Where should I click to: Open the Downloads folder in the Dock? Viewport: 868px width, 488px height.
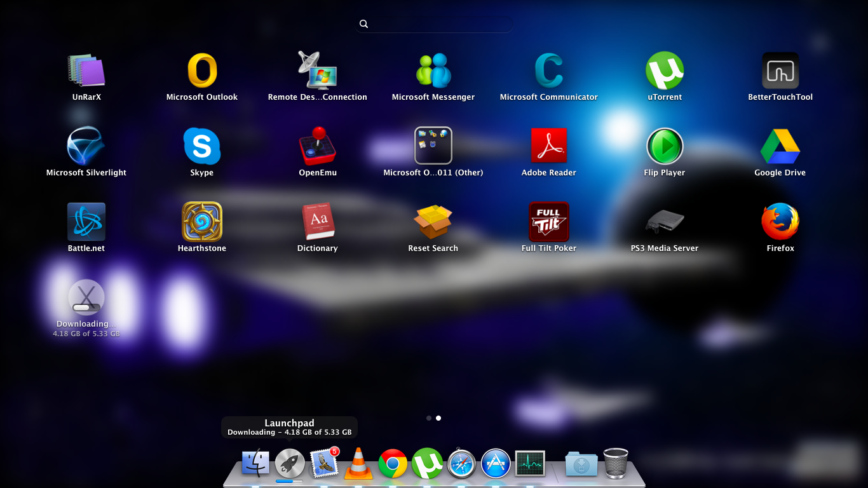pyautogui.click(x=581, y=464)
